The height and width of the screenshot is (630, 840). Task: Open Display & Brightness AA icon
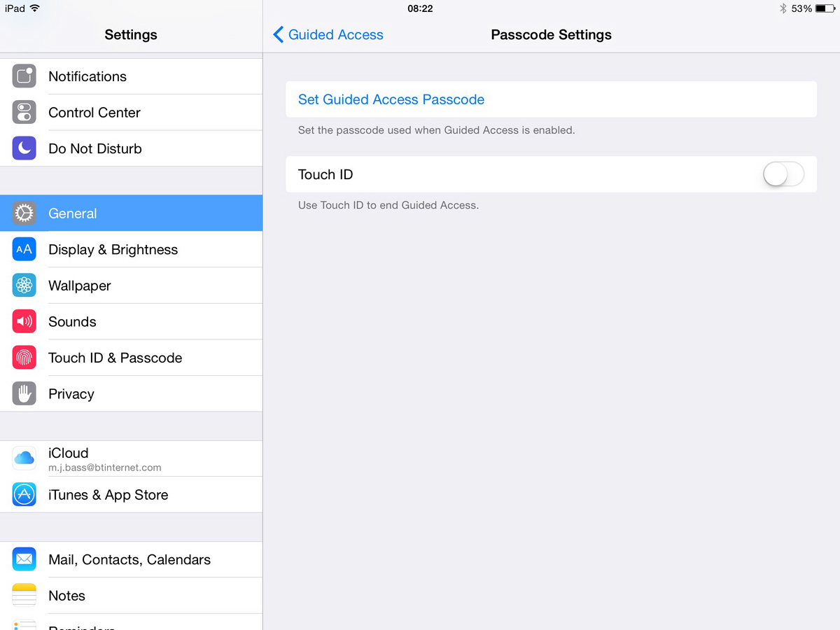(24, 249)
